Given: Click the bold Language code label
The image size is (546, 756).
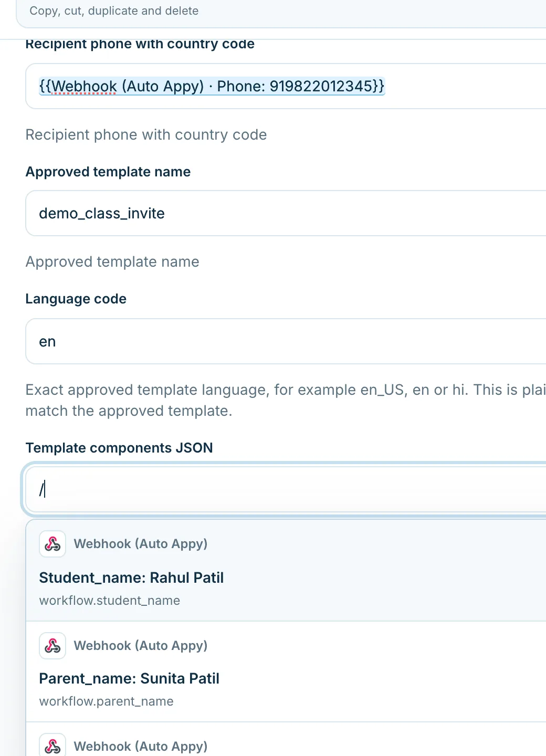Looking at the screenshot, I should coord(76,299).
